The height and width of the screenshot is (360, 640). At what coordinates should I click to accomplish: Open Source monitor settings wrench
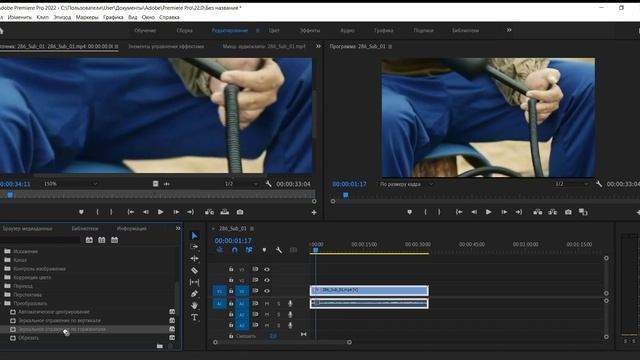coord(269,184)
